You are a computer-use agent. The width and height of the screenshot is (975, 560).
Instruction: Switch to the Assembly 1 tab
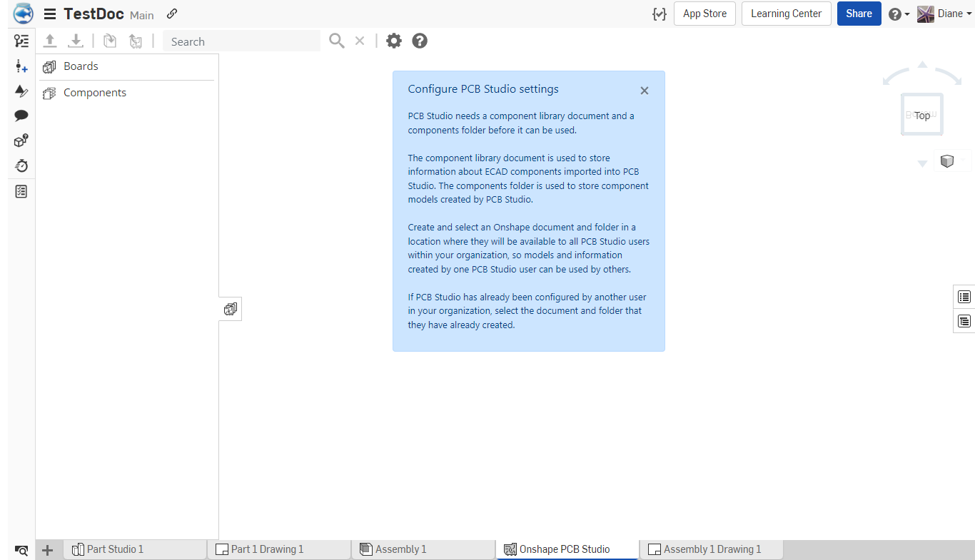(423, 549)
